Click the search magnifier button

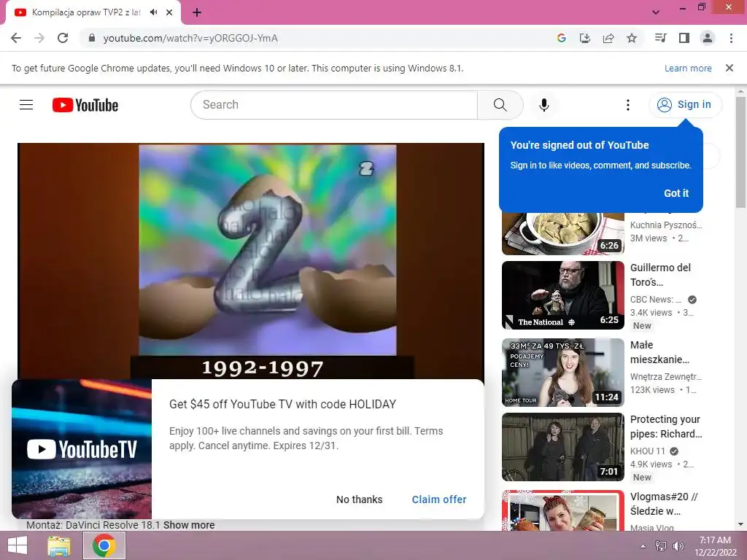coord(500,105)
